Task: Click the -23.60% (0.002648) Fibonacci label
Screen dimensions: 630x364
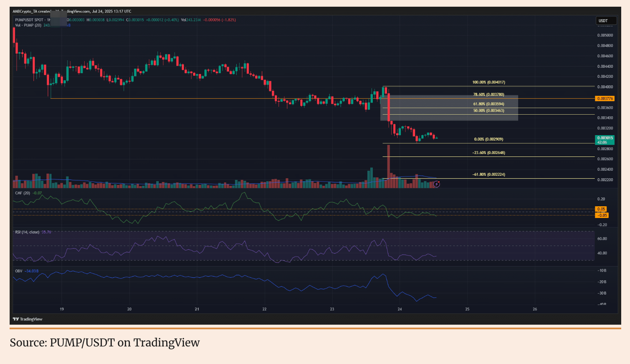Action: [x=488, y=153]
